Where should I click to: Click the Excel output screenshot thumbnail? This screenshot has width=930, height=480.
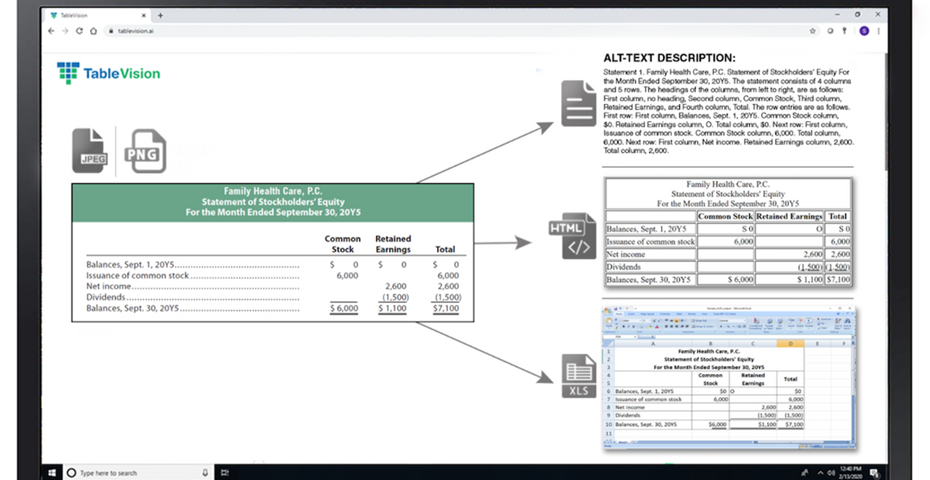click(x=728, y=377)
